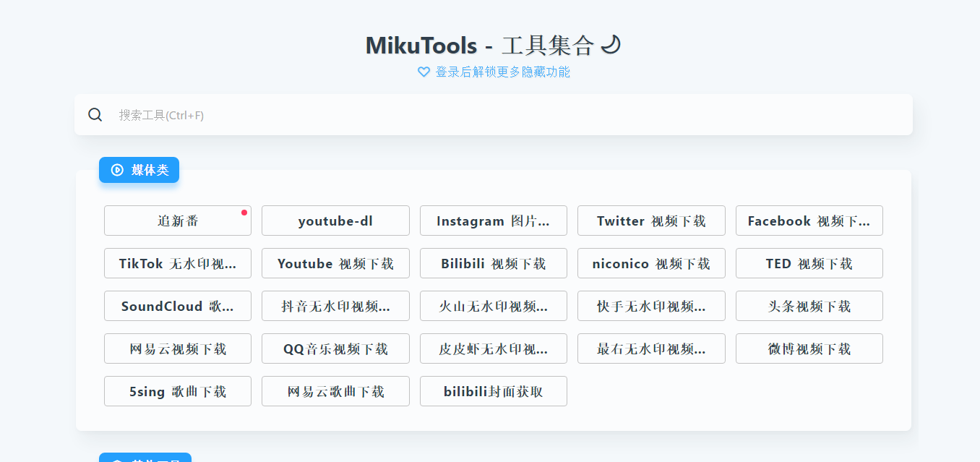Toggle dark mode with the moon icon
Screen dimensions: 980x462
tap(611, 45)
